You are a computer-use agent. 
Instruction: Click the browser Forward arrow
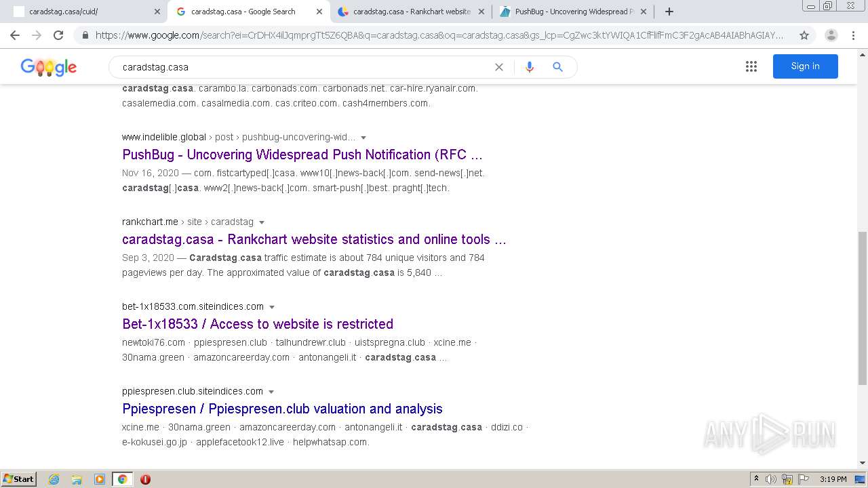click(37, 35)
